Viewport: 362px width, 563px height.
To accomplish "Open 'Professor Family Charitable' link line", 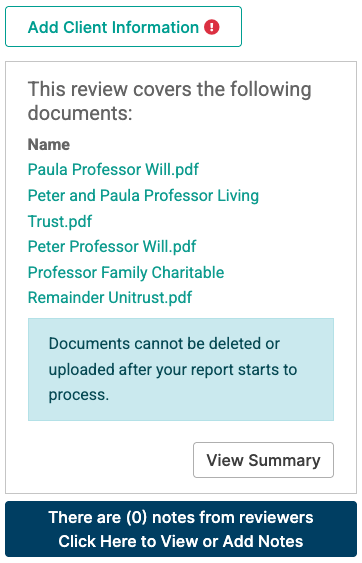I will click(126, 272).
